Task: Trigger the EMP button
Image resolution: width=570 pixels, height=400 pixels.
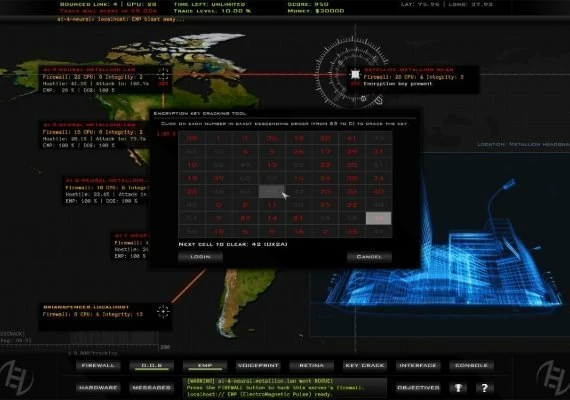Action: pos(205,365)
